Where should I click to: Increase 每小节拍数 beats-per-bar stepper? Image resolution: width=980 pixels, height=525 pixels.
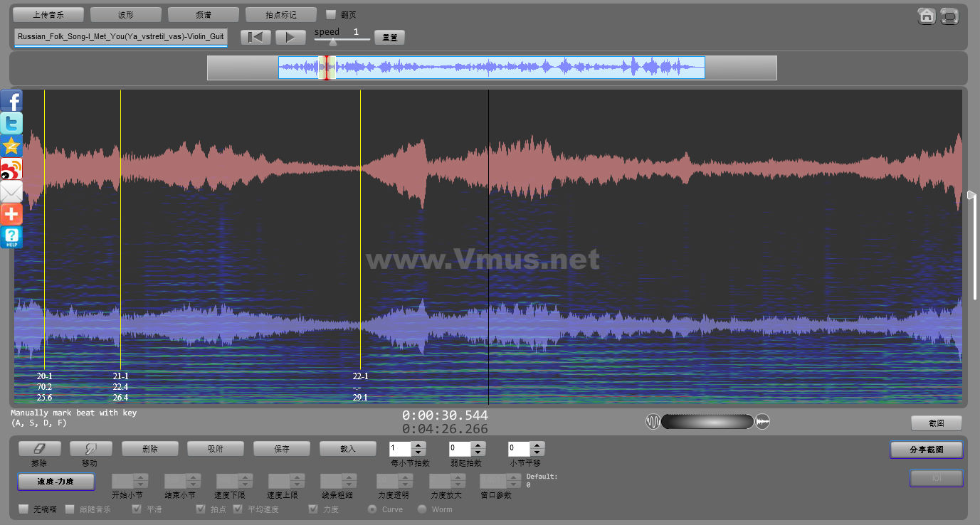click(419, 445)
